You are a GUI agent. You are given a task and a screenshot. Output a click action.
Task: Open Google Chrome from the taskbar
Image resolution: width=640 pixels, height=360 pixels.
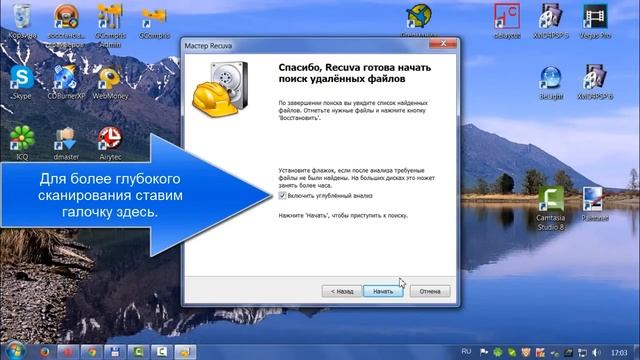point(91,352)
